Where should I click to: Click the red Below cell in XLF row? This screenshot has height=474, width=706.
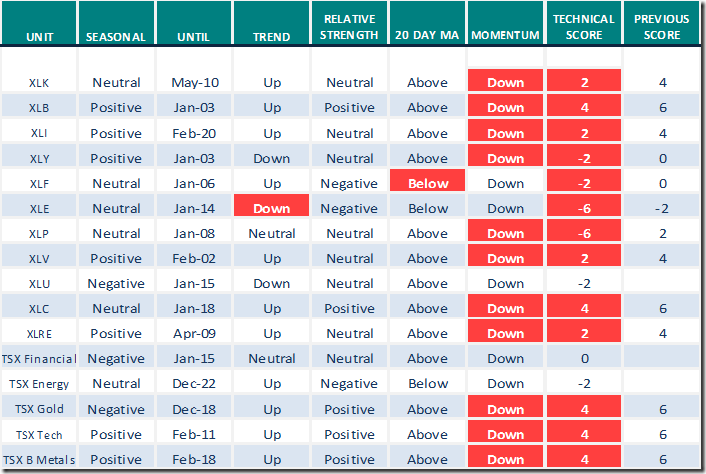[428, 183]
